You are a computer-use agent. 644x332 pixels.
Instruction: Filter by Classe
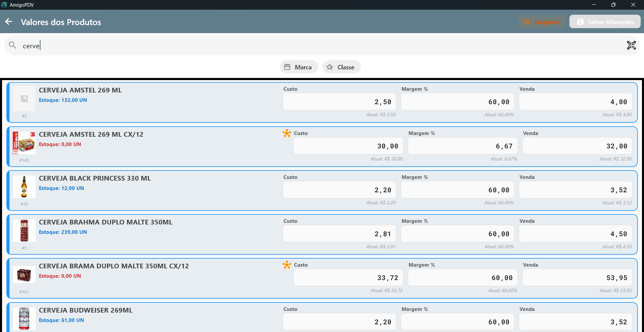[341, 67]
